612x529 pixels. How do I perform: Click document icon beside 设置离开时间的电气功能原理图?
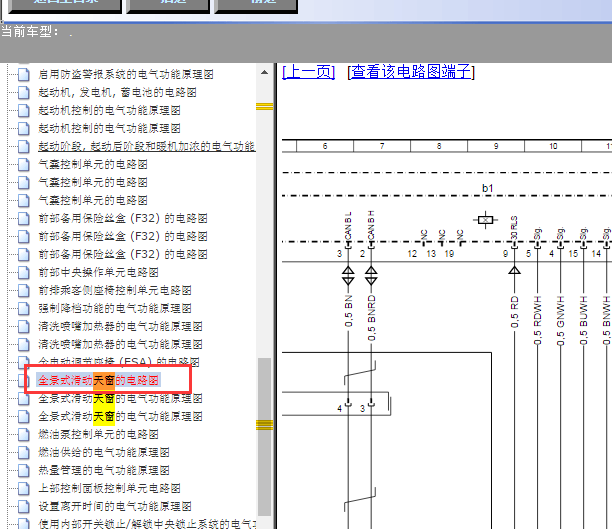coord(24,506)
